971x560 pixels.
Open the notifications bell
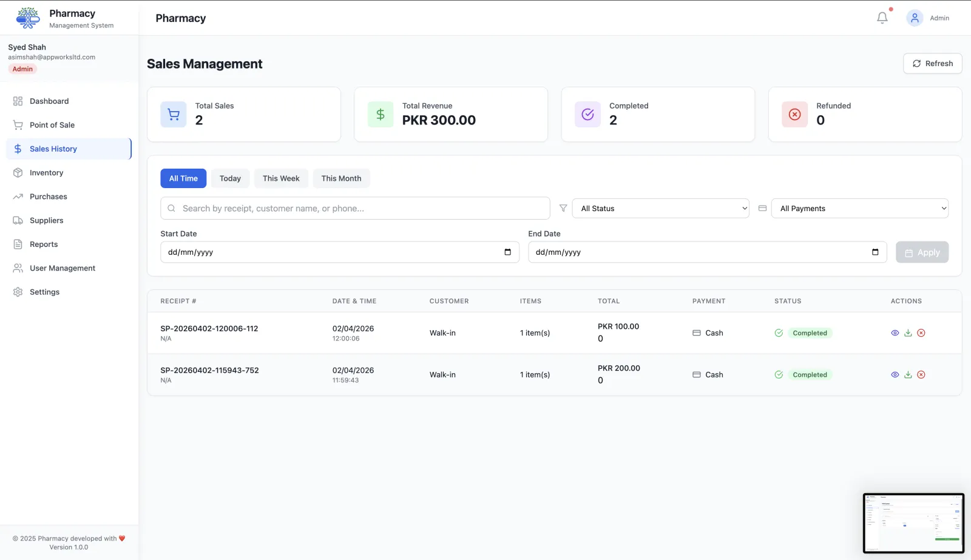(882, 18)
